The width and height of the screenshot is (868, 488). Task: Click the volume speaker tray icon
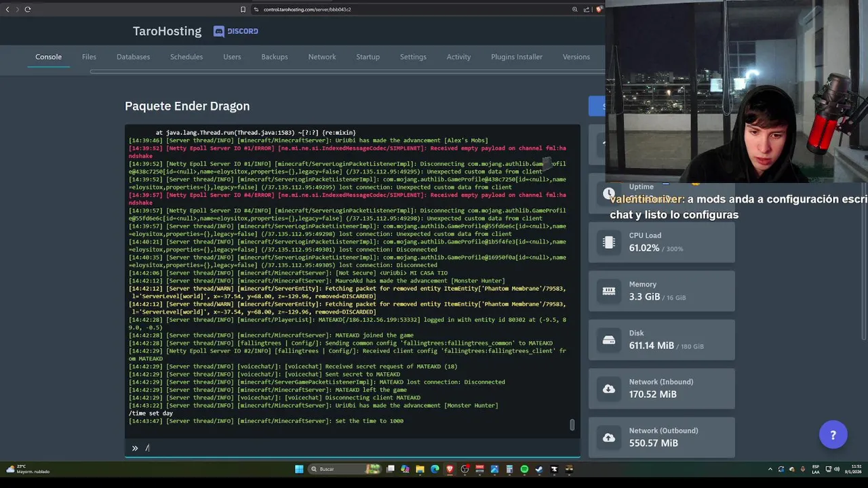[x=837, y=469]
